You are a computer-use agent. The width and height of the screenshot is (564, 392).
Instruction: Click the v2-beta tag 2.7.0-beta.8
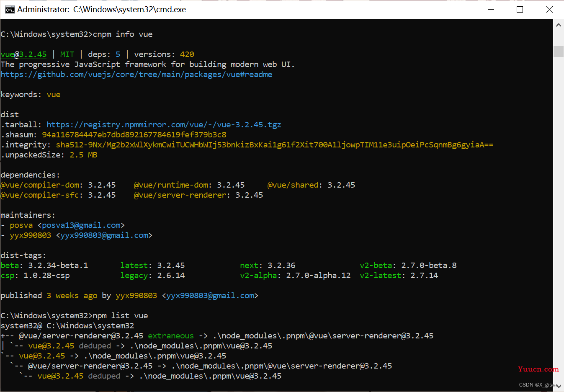click(408, 266)
